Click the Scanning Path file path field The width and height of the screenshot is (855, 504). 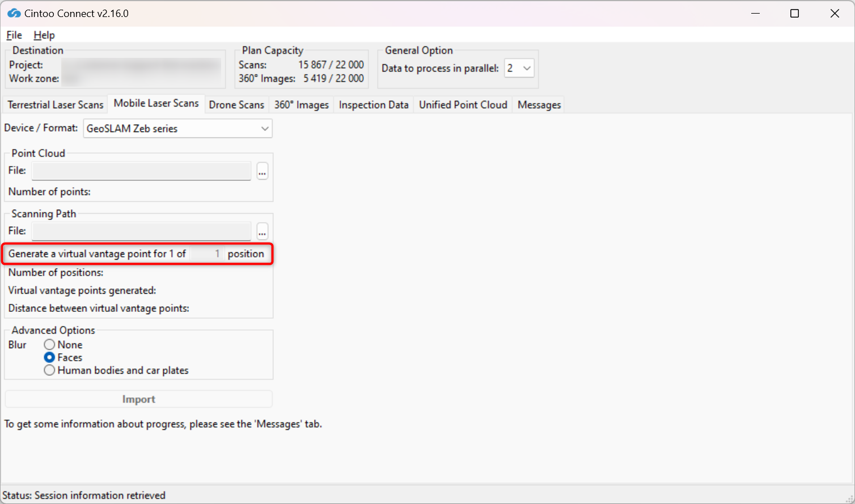pos(141,231)
